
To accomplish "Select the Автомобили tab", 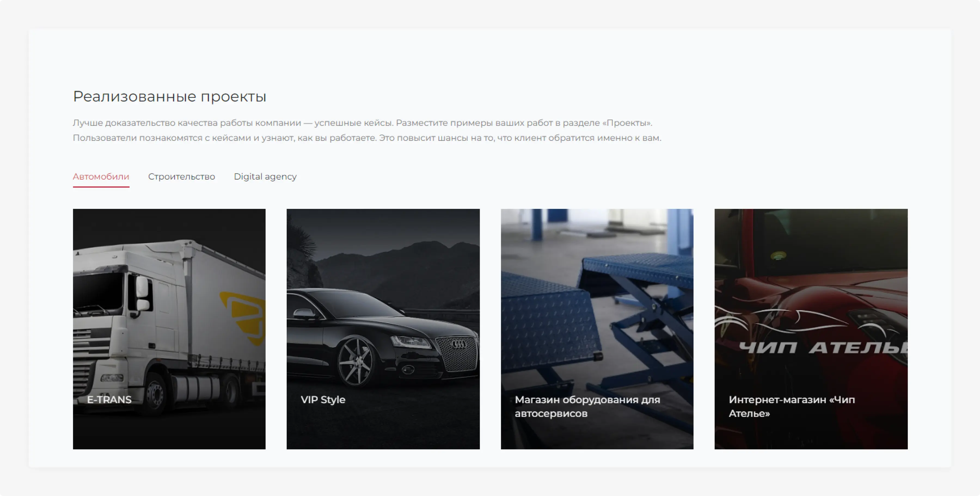I will pyautogui.click(x=101, y=177).
